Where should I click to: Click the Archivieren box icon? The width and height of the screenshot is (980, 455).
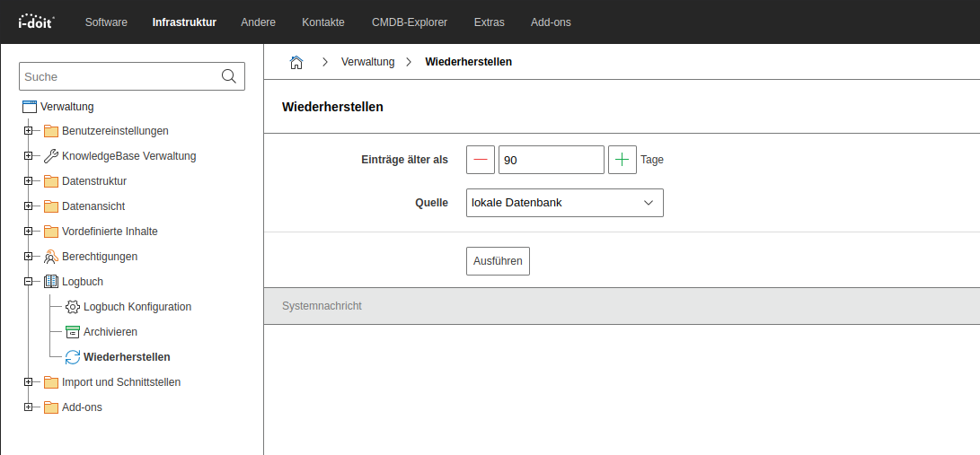coord(73,332)
